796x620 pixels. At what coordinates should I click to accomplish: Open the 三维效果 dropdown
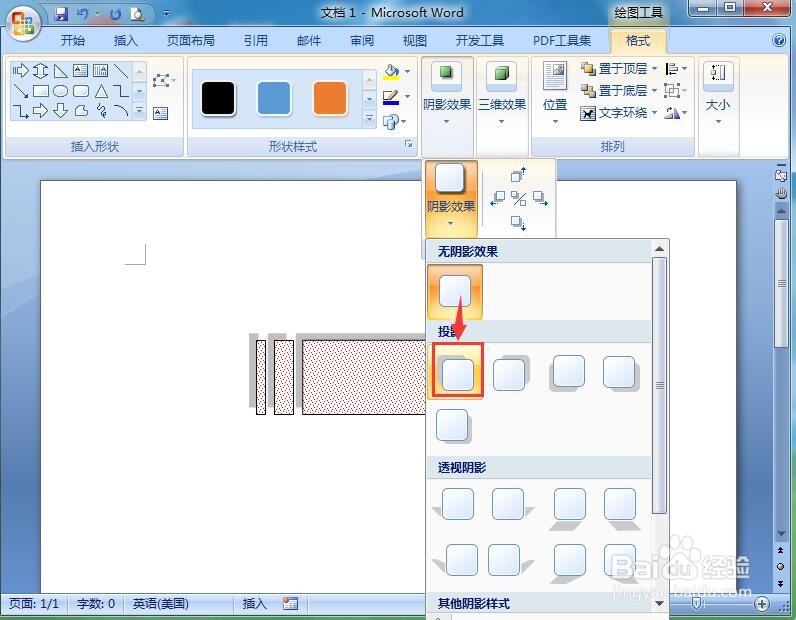pyautogui.click(x=502, y=93)
